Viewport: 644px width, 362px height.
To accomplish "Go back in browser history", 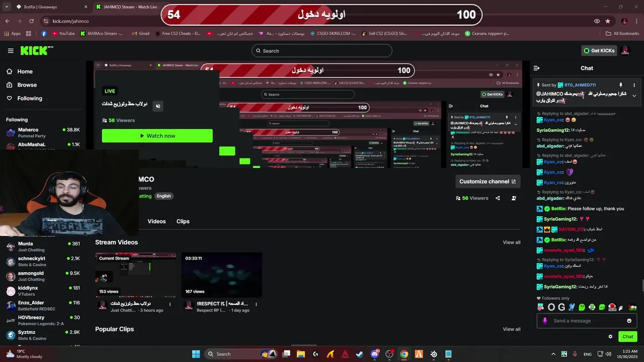I will [x=7, y=21].
